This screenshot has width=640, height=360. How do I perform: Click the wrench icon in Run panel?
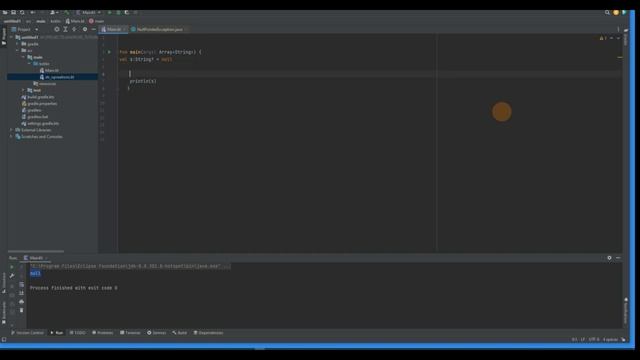tap(12, 276)
